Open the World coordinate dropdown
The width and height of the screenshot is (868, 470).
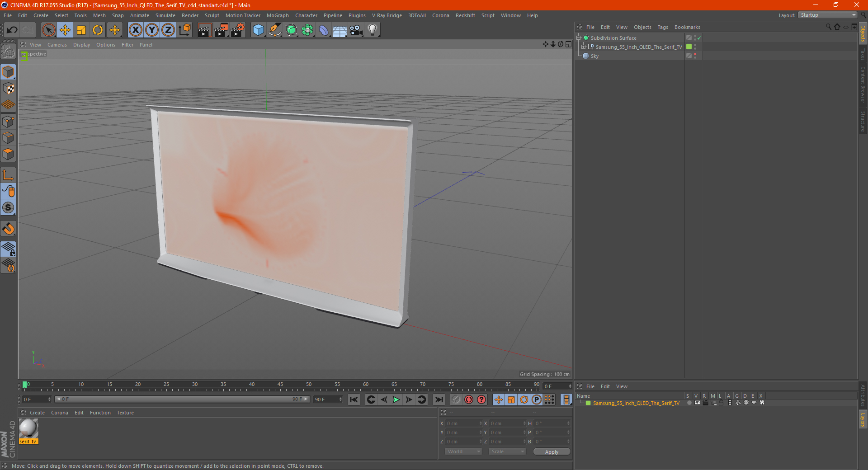463,451
